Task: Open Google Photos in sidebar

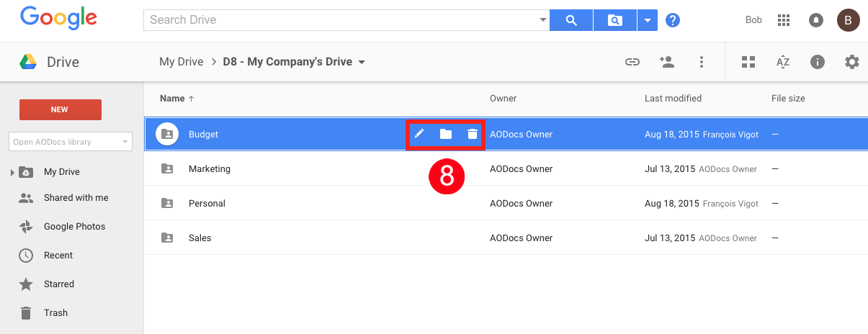Action: coord(74,226)
